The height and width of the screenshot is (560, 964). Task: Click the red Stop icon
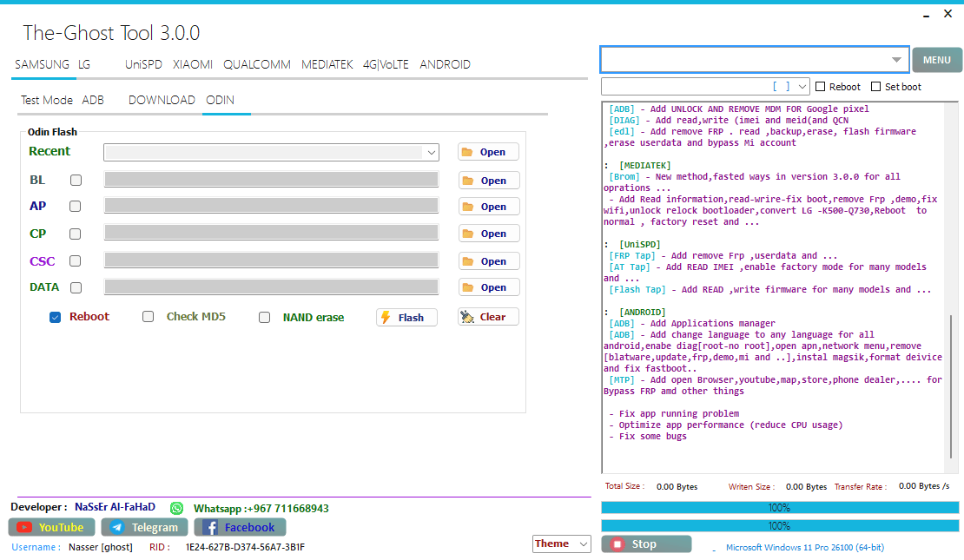pyautogui.click(x=617, y=544)
